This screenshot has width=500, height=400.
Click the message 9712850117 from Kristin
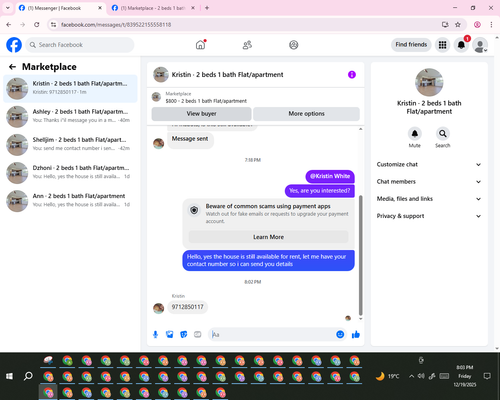[x=187, y=307]
